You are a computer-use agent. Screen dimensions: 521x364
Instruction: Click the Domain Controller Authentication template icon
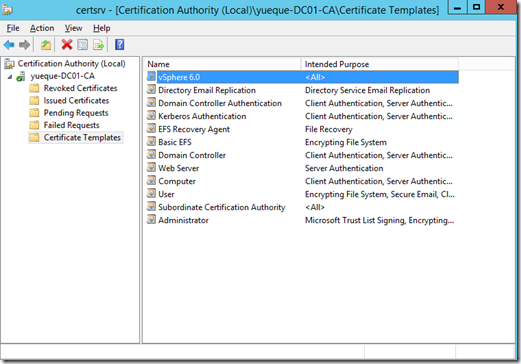click(x=151, y=102)
